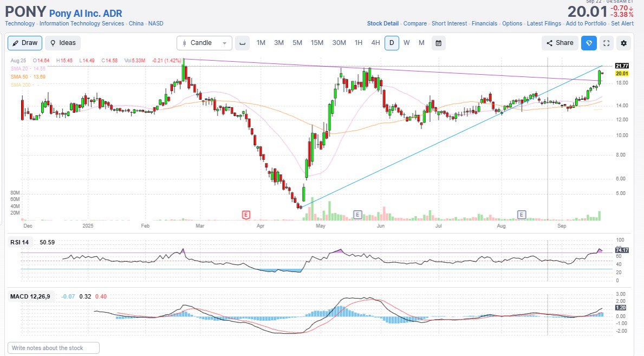This screenshot has width=644, height=356.
Task: Click the 21.77 price axis label
Action: [622, 66]
